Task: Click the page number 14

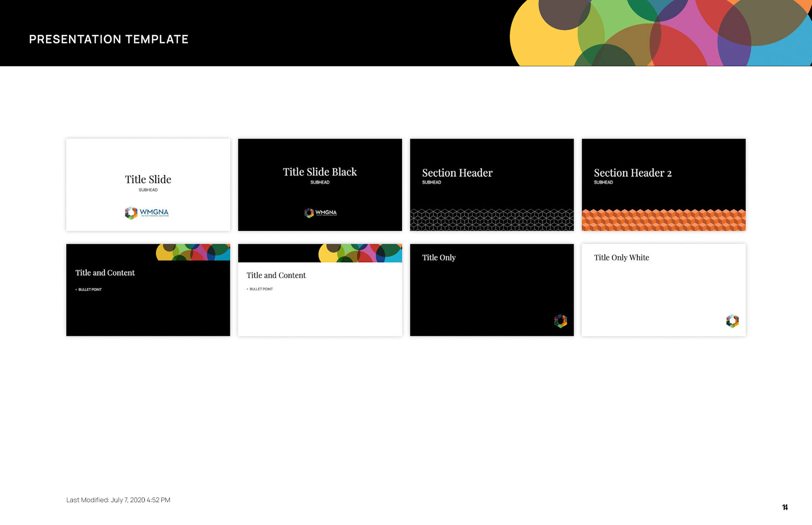Action: (785, 507)
